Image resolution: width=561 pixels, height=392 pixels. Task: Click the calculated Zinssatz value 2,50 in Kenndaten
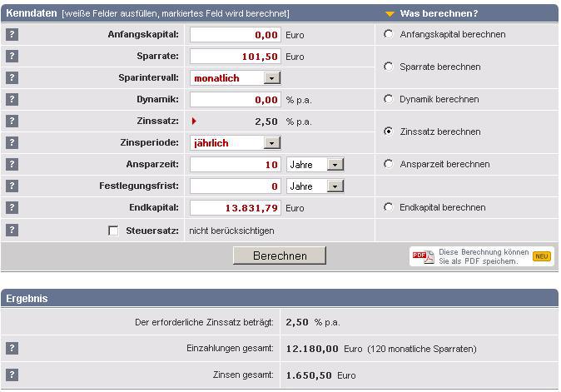266,122
